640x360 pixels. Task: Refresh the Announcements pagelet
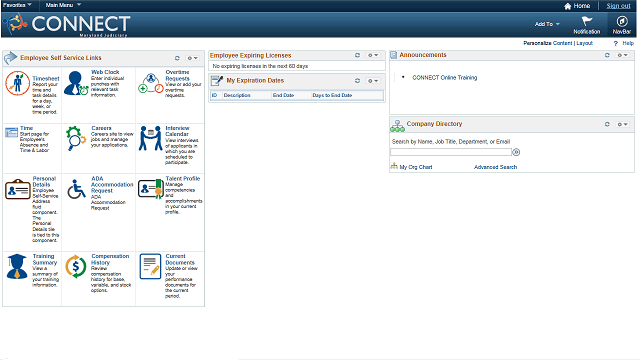[607, 55]
